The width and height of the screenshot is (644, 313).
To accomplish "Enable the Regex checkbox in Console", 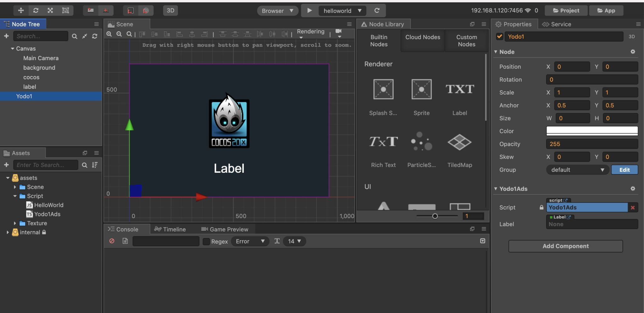I will (x=206, y=241).
